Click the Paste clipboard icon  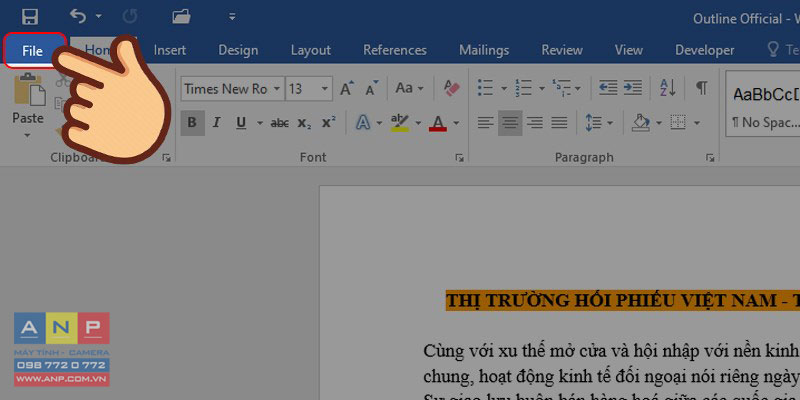pos(29,90)
